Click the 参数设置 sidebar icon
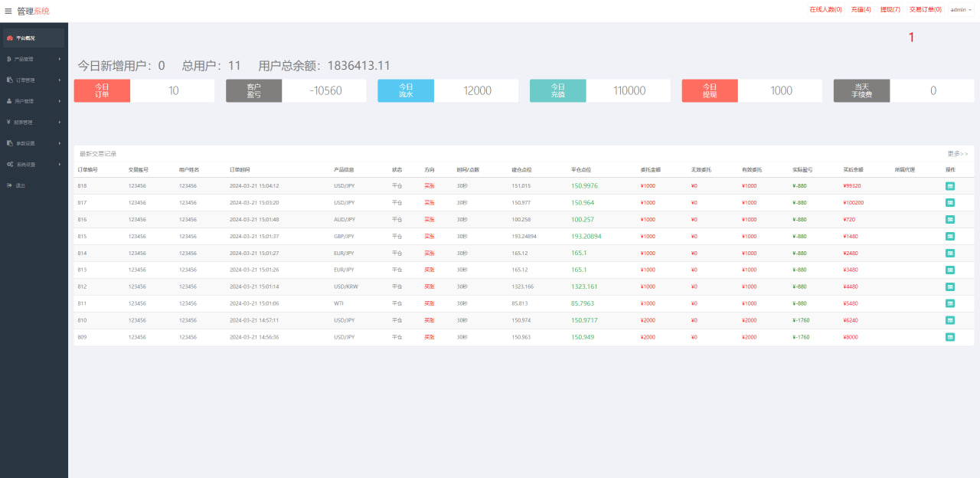 9,143
